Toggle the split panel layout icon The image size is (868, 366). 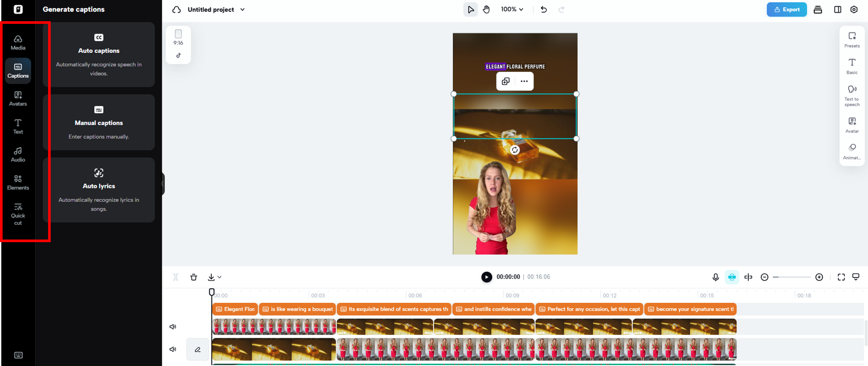coord(837,10)
